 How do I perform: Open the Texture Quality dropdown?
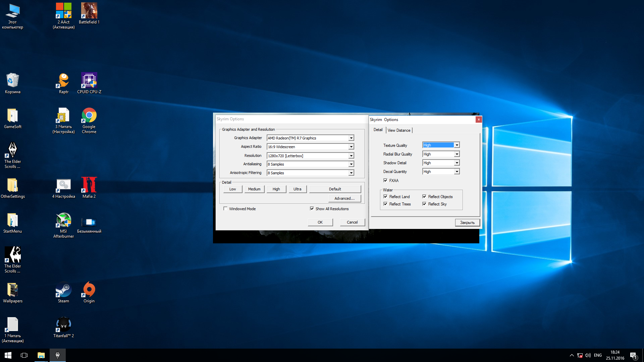[x=441, y=145]
